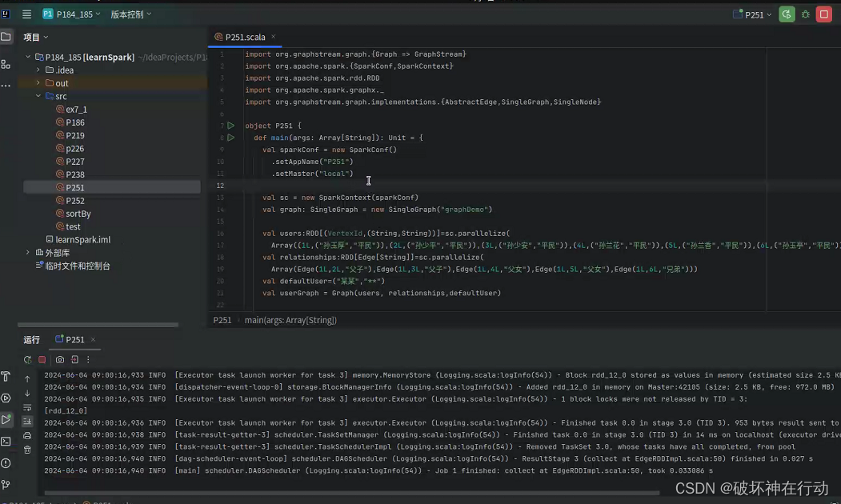Click run gutter arrow beside def main
Screen dimensions: 841x504
[x=230, y=138]
